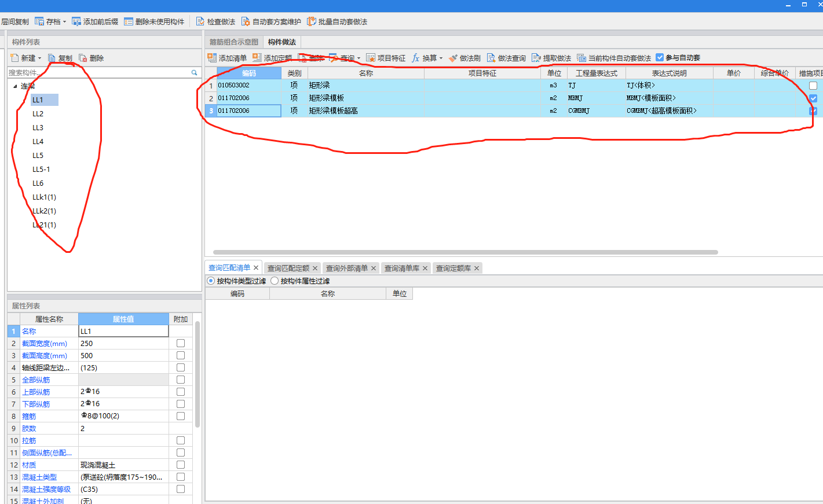This screenshot has height=504, width=823.
Task: Check 附加 box for 箍筋 row
Action: 181,416
